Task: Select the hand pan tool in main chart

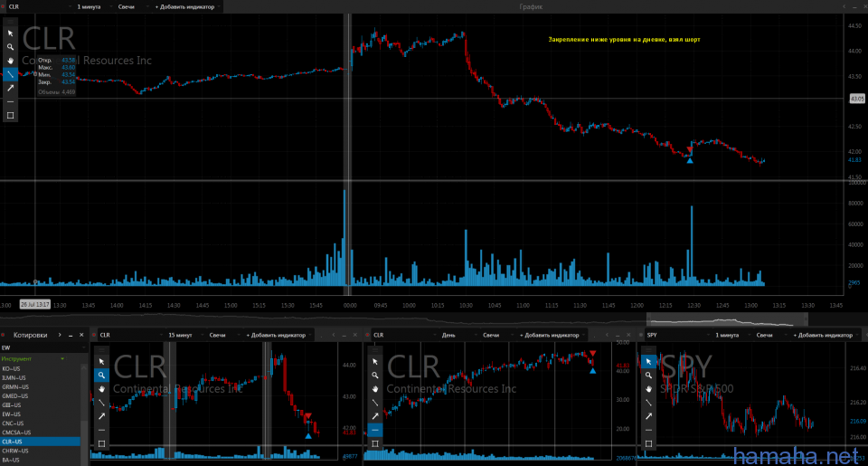Action: click(x=10, y=61)
